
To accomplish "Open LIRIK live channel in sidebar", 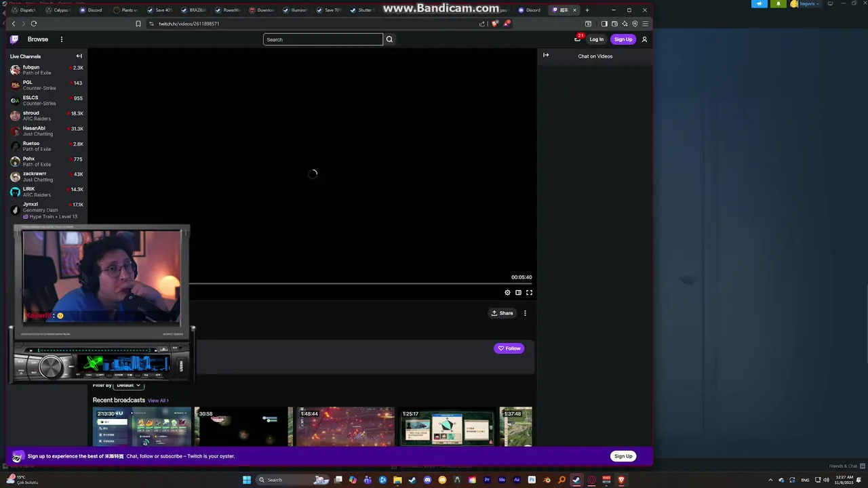I will (47, 192).
